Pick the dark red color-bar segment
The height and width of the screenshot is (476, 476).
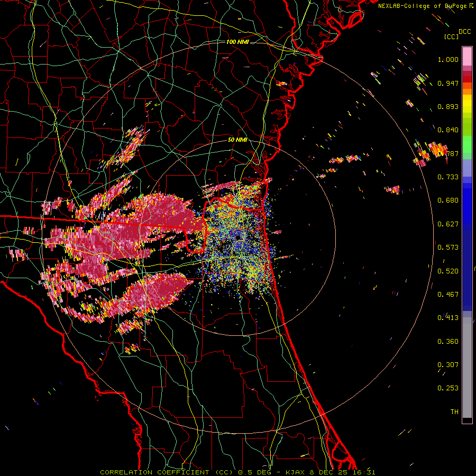pos(467,74)
